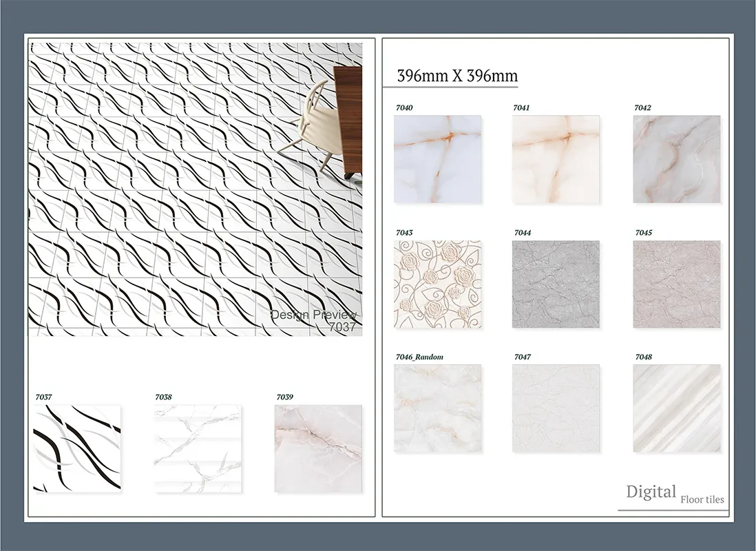Viewport: 756px width, 551px height.
Task: Click the 7043 code label above floral tile
Action: [x=404, y=233]
